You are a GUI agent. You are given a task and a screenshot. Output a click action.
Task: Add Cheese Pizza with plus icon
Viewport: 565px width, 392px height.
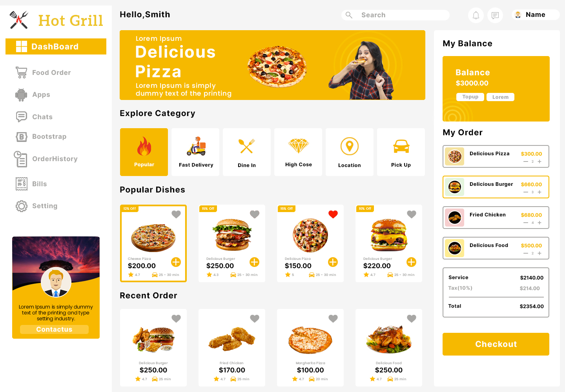click(x=176, y=262)
